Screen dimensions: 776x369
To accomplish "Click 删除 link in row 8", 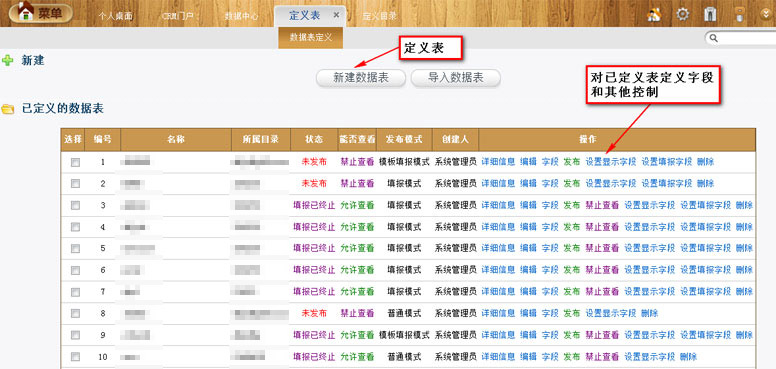I will tap(649, 313).
